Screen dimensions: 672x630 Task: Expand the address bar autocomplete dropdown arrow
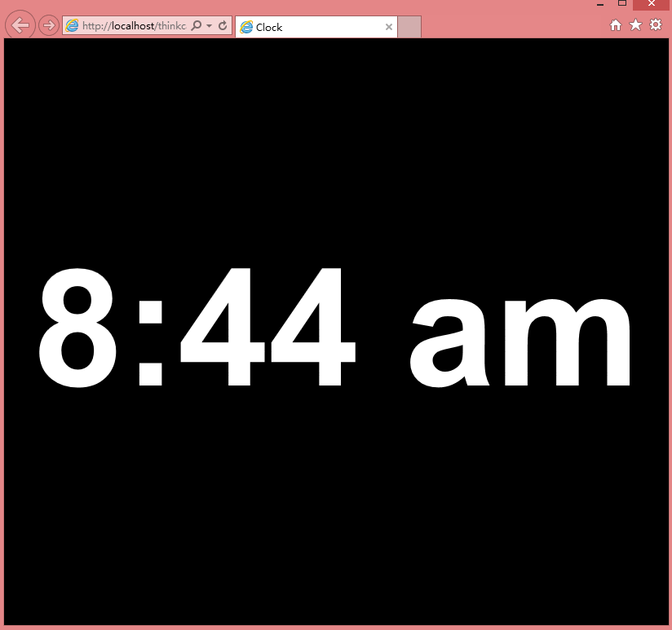209,26
